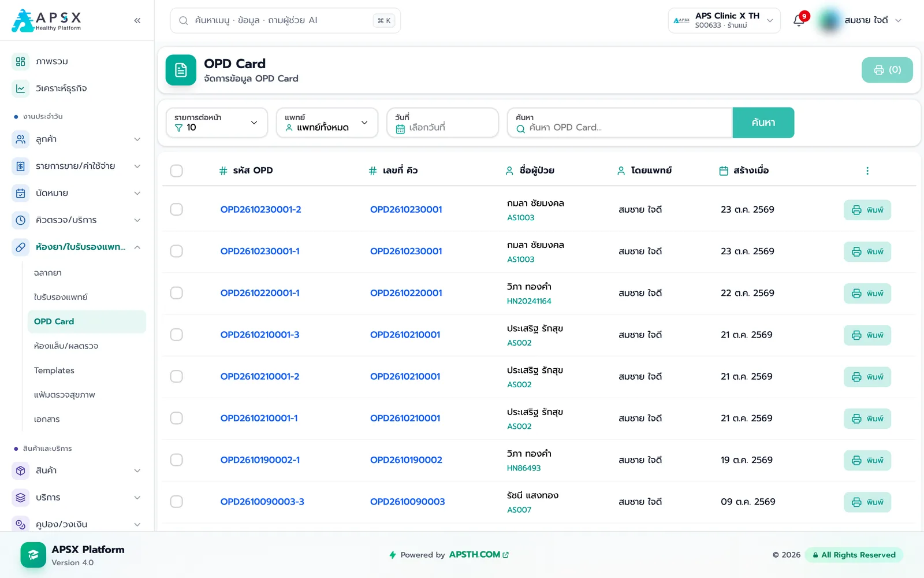This screenshot has height=578, width=924.
Task: Click the APSX Healthy Platform logo
Action: pyautogui.click(x=47, y=21)
